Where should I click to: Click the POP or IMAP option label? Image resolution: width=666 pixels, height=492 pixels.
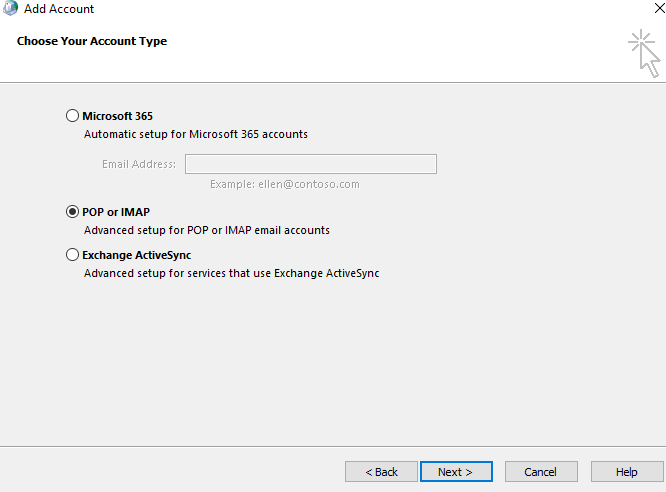[x=116, y=212]
